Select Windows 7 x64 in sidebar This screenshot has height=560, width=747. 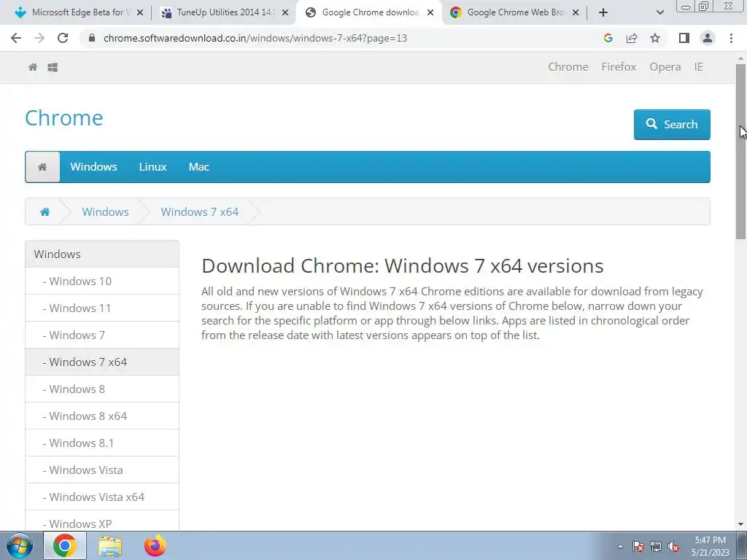tap(102, 362)
